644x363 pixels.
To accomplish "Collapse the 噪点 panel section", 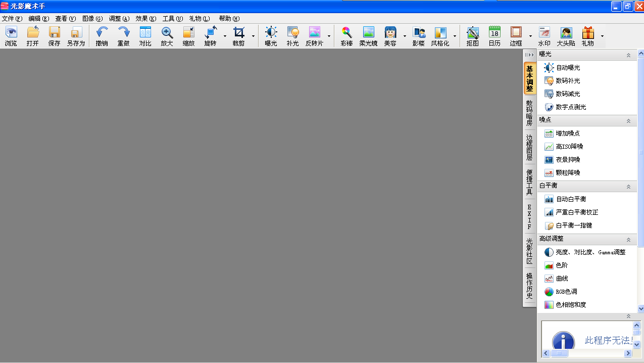I will click(x=629, y=121).
